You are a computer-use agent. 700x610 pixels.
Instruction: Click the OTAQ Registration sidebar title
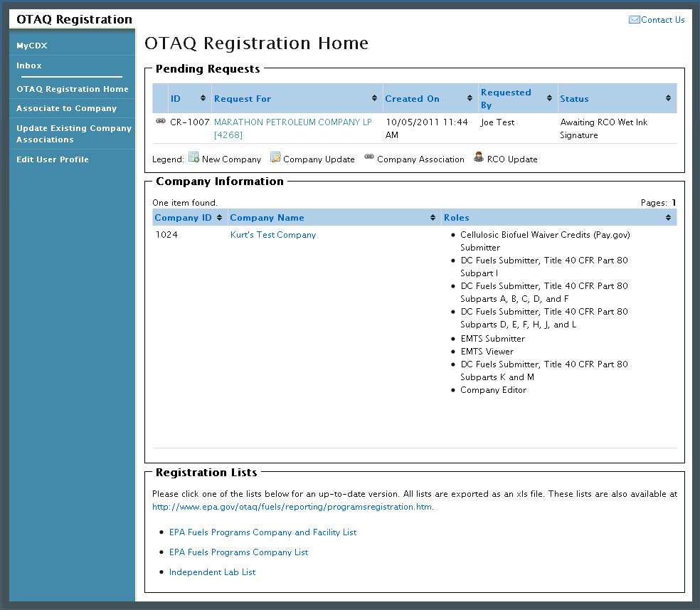75,20
